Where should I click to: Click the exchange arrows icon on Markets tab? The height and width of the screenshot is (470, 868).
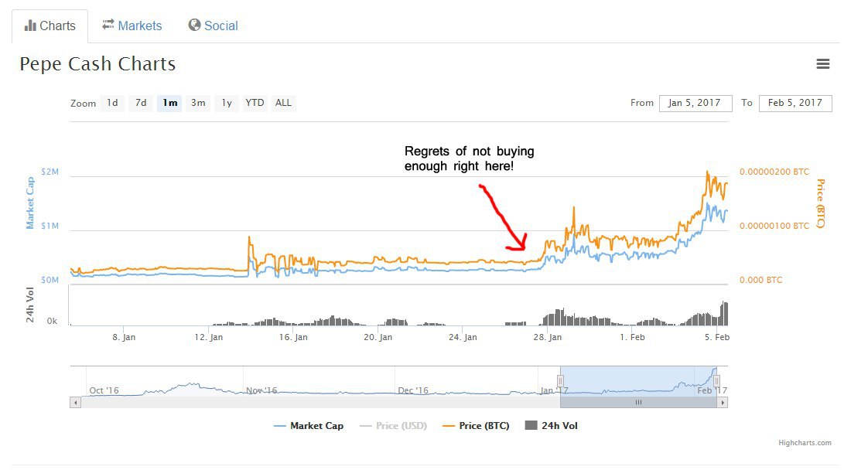click(108, 24)
